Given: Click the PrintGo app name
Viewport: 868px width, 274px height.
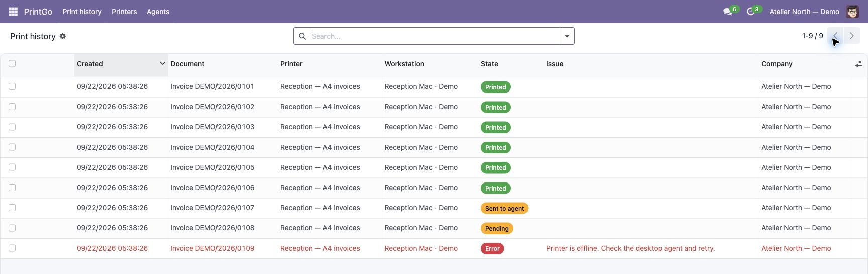Looking at the screenshot, I should pyautogui.click(x=38, y=12).
